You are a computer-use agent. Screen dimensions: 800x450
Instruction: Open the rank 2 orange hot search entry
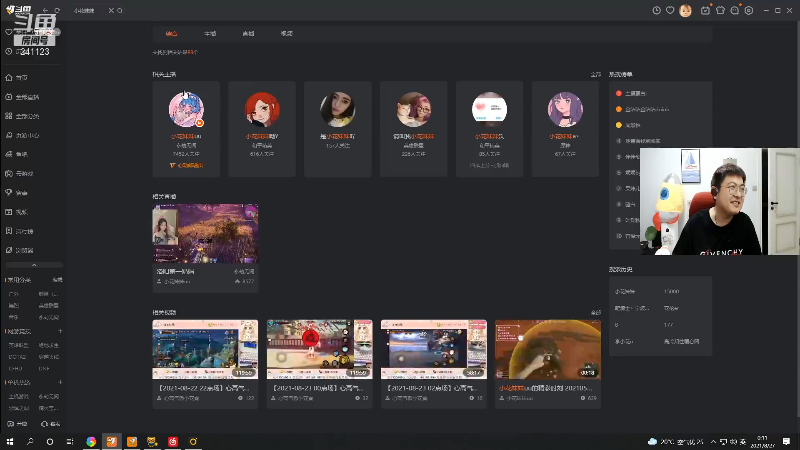tap(647, 109)
